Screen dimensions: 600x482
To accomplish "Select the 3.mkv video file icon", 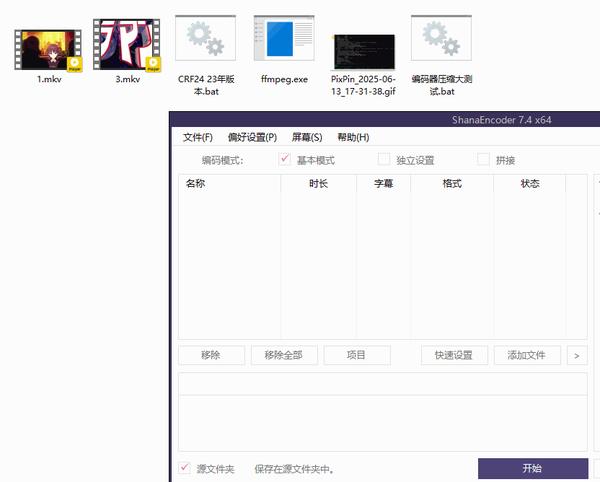I will tap(127, 45).
